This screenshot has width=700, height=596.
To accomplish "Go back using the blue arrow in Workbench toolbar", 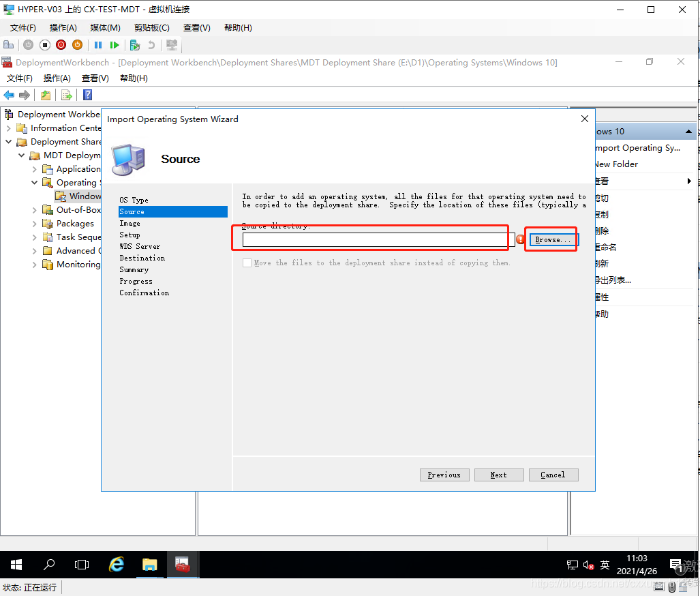I will [9, 95].
